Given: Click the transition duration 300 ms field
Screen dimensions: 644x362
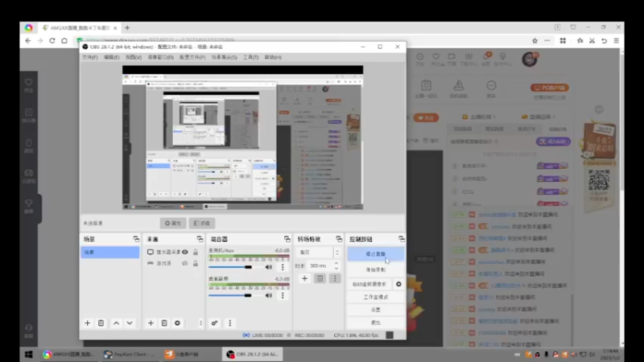Looking at the screenshot, I should point(320,266).
